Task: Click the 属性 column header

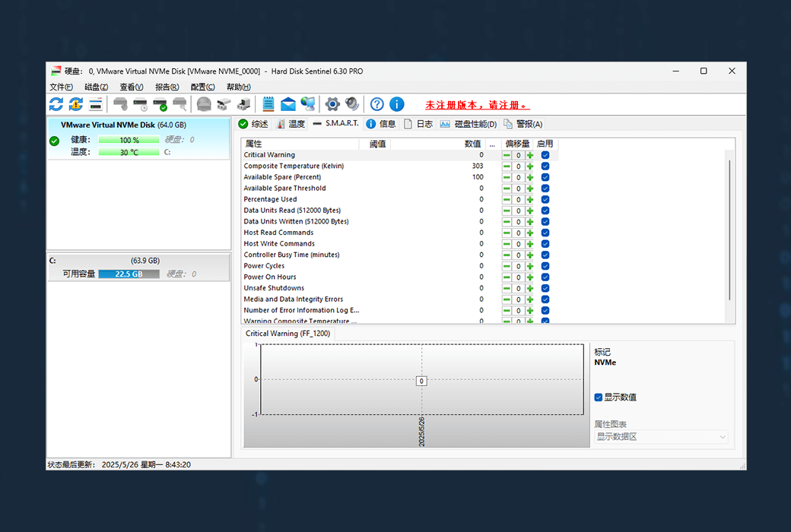Action: (x=300, y=144)
